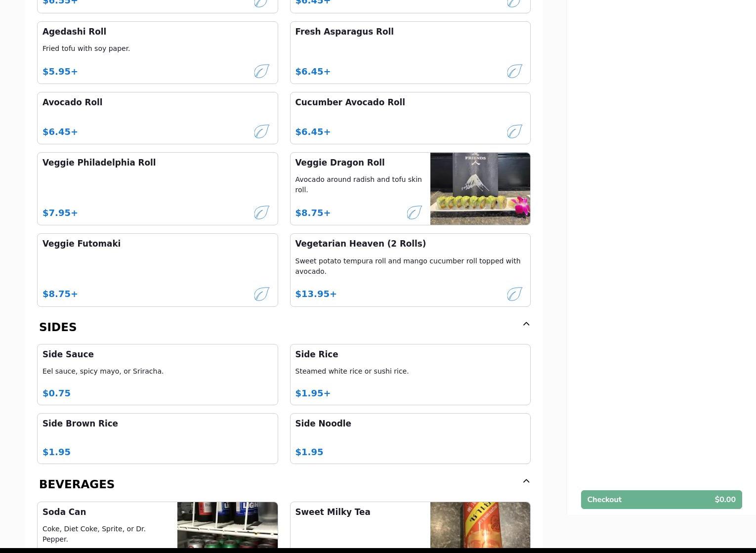
Task: Click "Eel sauce, spicy mayo, or Sriracha."
Action: 103,371
